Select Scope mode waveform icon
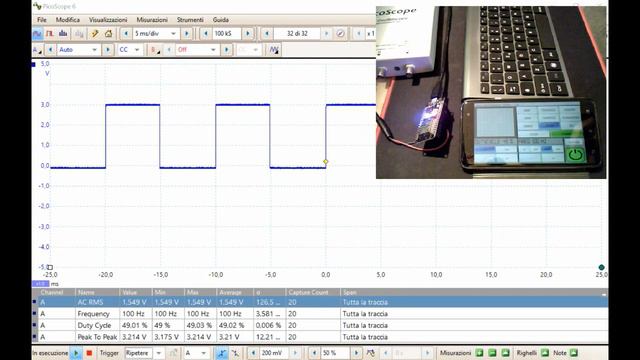This screenshot has height=360, width=640. [37, 33]
